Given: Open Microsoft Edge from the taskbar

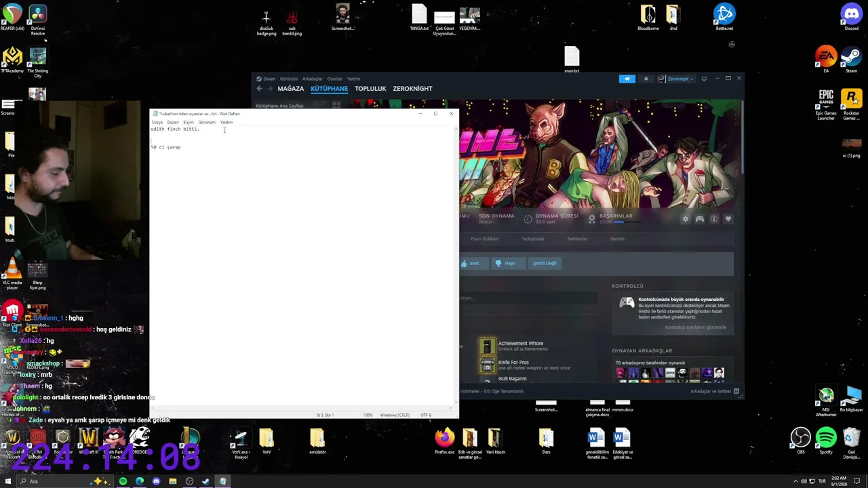Looking at the screenshot, I should [x=140, y=481].
